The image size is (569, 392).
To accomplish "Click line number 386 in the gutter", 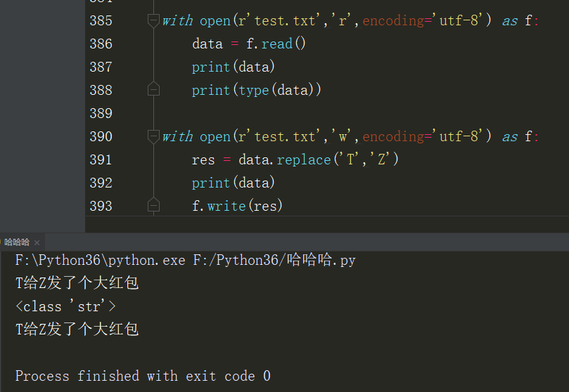I will coord(101,44).
